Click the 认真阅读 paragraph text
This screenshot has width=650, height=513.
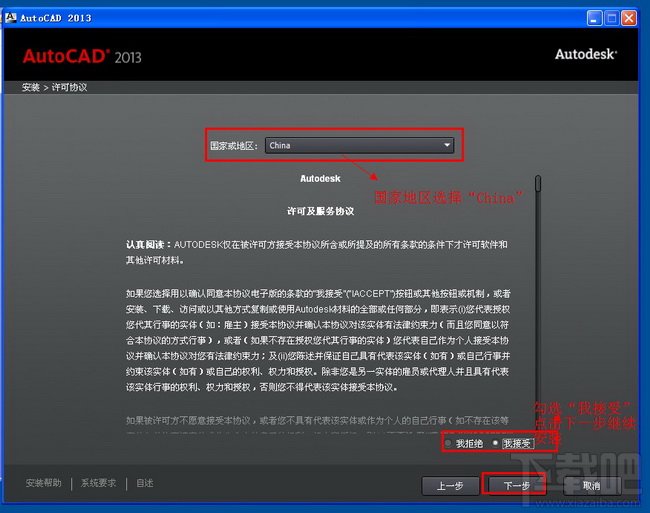(x=317, y=252)
